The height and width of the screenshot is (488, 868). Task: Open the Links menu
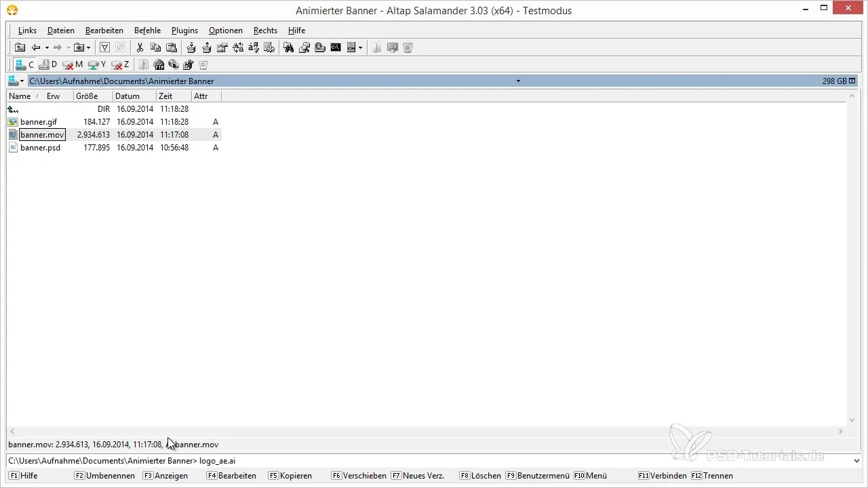click(27, 30)
